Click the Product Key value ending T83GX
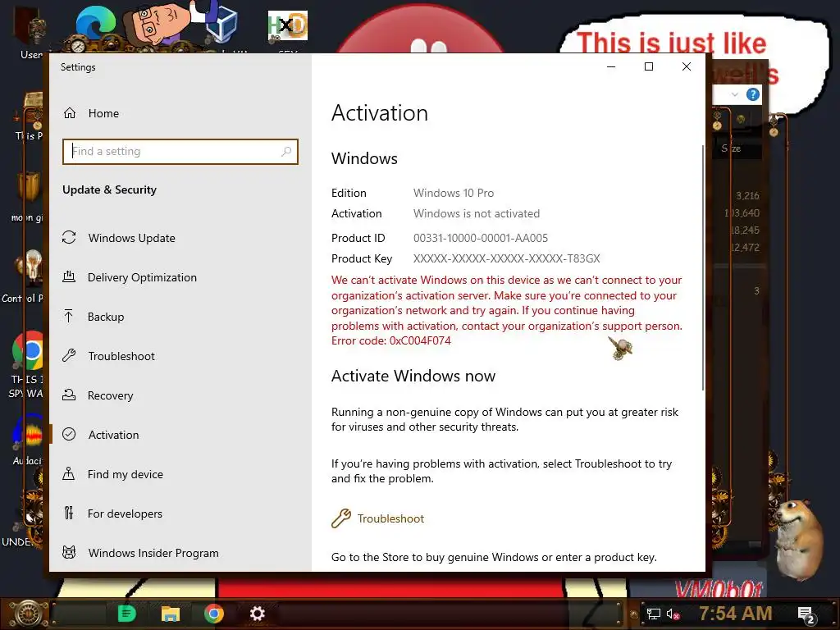 pos(506,258)
